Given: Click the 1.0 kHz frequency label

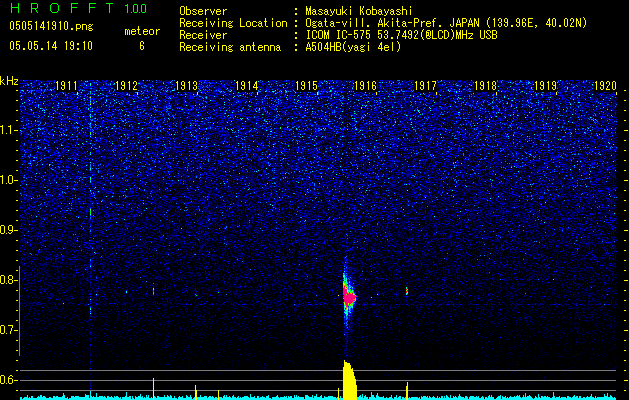Looking at the screenshot, I should (x=9, y=180).
